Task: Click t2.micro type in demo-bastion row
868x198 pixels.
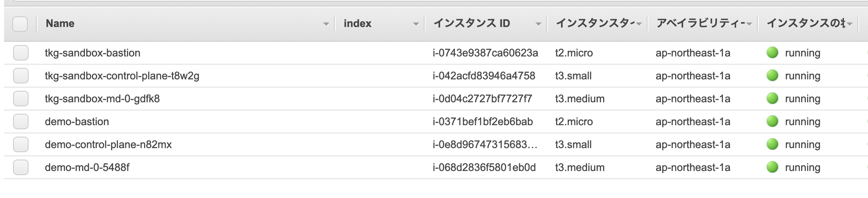Action: 574,122
